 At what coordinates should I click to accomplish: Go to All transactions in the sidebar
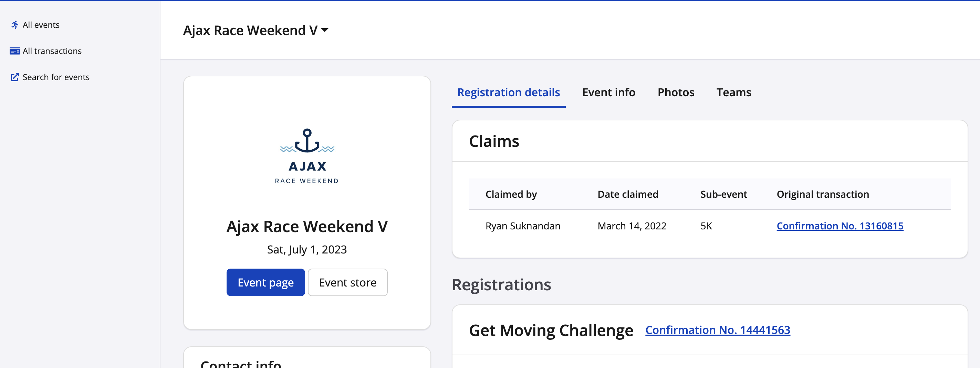pyautogui.click(x=52, y=51)
